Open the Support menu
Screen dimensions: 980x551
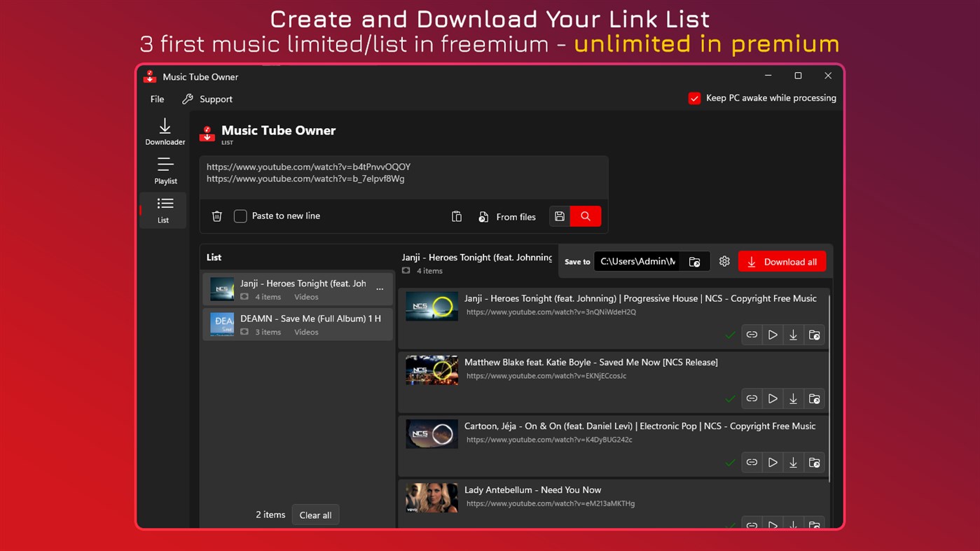coord(207,99)
